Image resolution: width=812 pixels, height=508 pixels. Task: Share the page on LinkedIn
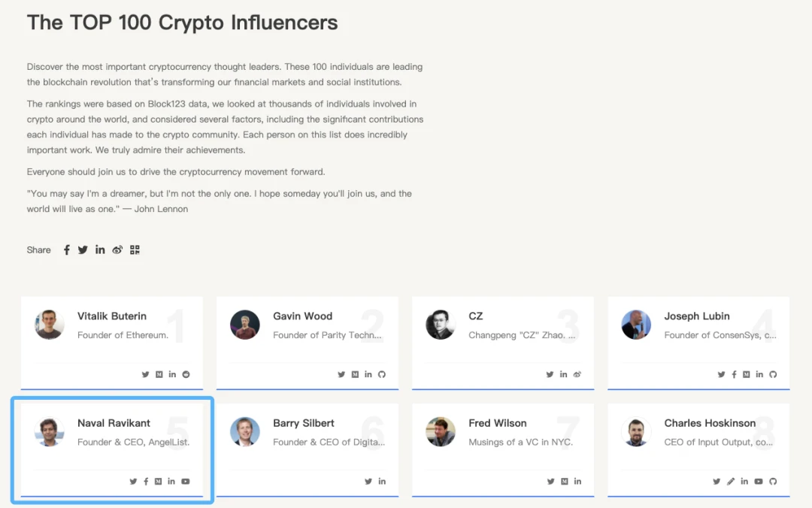100,250
